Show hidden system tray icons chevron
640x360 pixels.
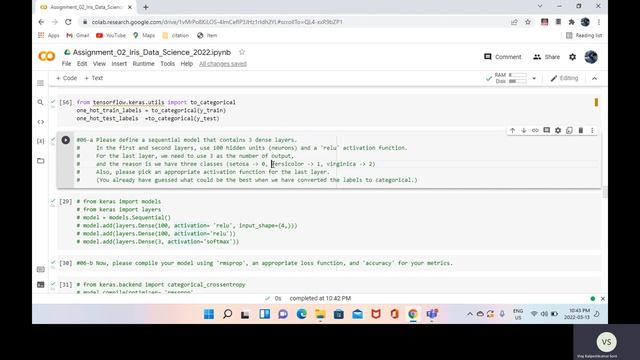(x=470, y=314)
